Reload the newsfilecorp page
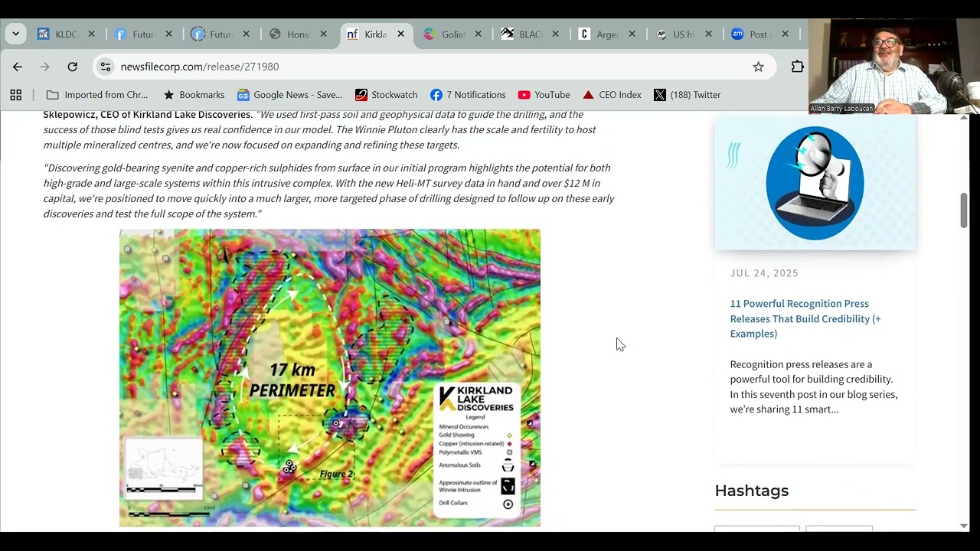Viewport: 980px width, 551px height. [72, 67]
